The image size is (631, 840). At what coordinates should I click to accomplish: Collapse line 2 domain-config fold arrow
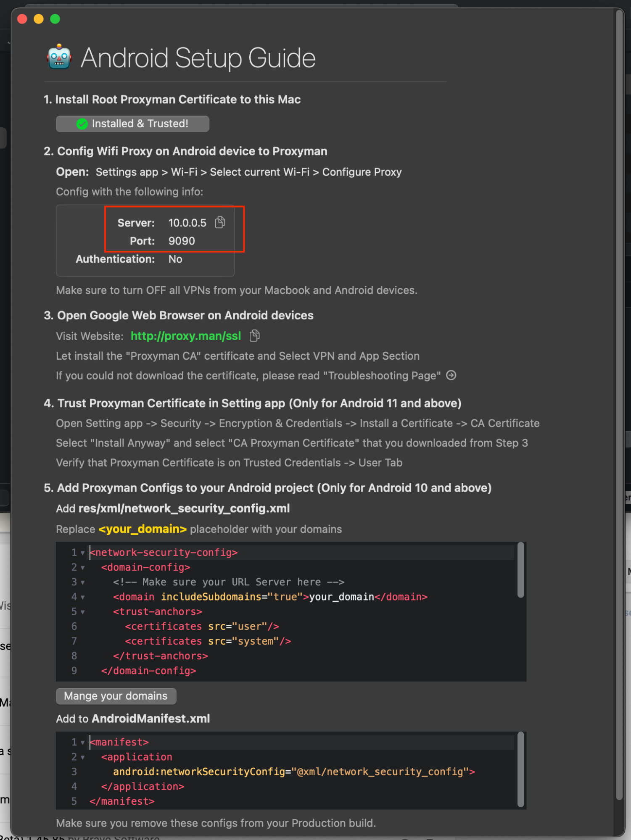83,568
